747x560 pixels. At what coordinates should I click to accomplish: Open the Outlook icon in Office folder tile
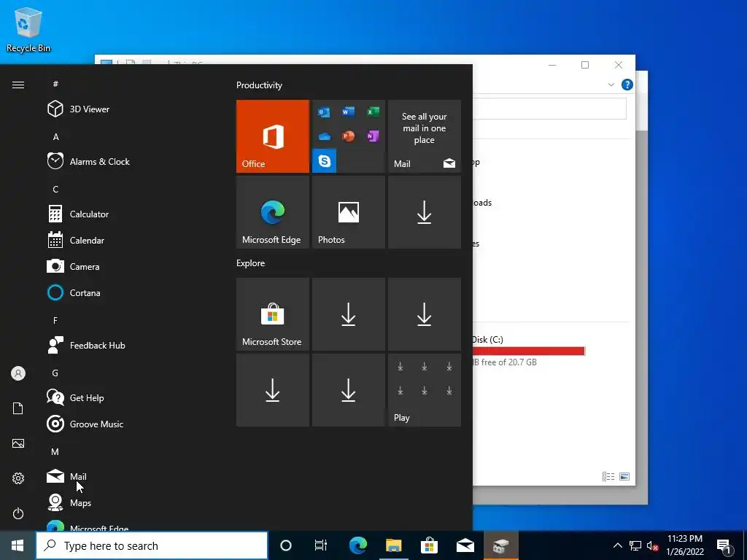coord(324,112)
